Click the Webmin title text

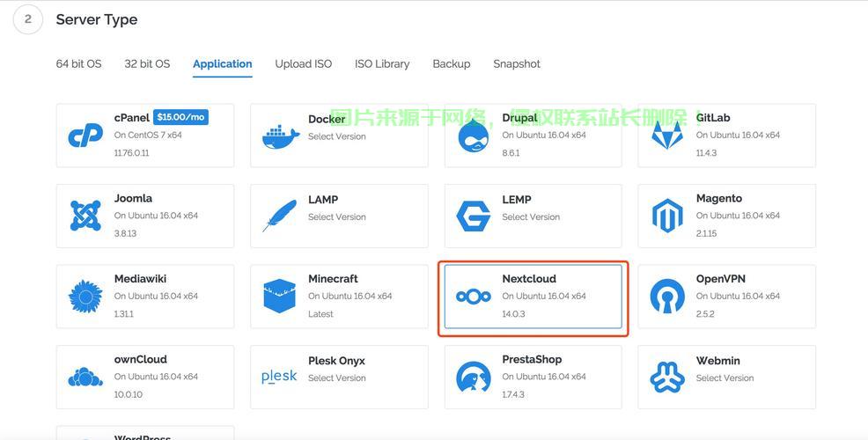[718, 360]
